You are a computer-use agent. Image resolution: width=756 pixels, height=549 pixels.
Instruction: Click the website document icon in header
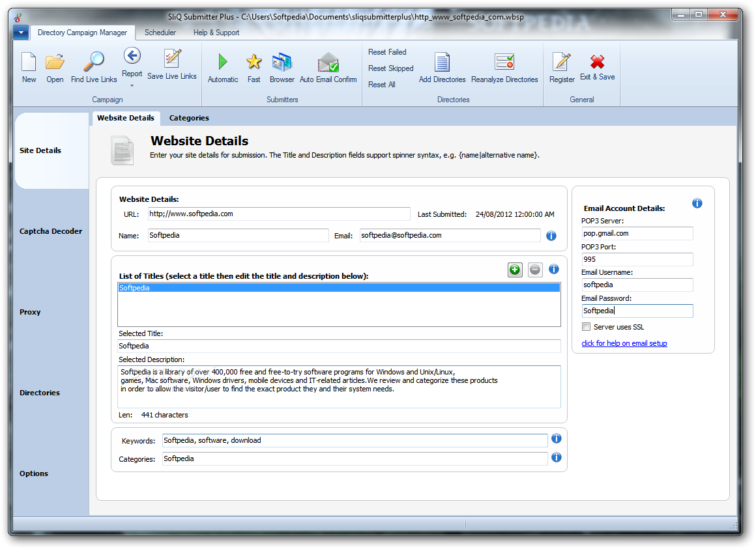(x=122, y=150)
